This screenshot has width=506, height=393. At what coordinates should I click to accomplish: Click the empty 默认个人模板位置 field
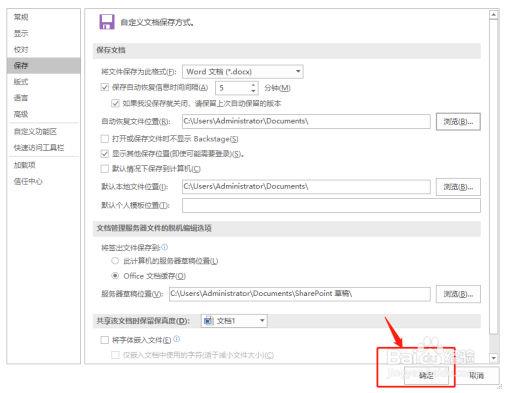(x=331, y=205)
